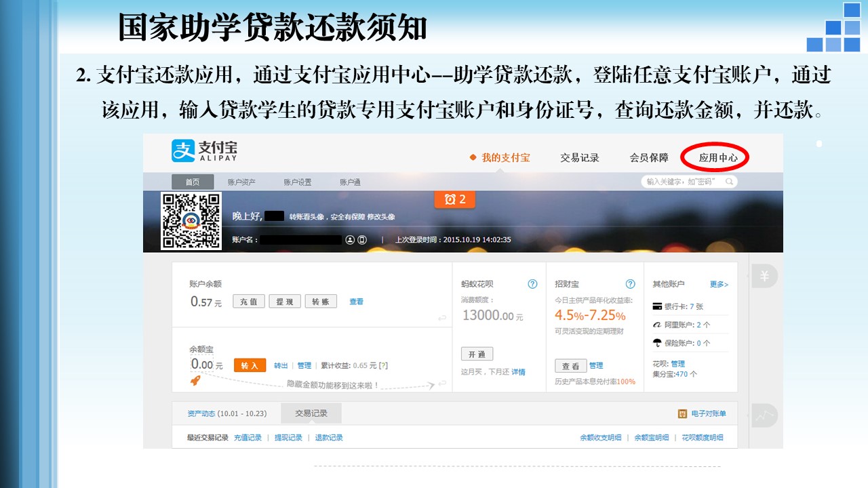The image size is (868, 488).
Task: Click the 余额宝 help [?] mark
Action: tap(383, 365)
